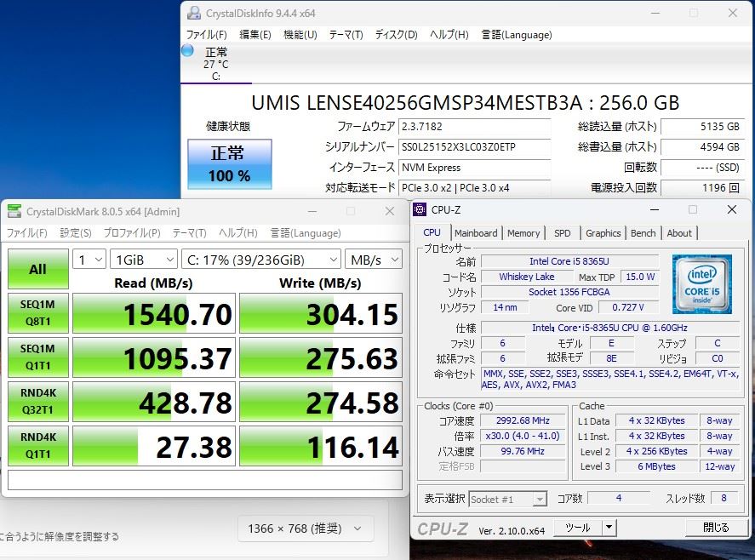Switch to the Memory tab in CPU-Z
This screenshot has height=560, width=755.
523,233
